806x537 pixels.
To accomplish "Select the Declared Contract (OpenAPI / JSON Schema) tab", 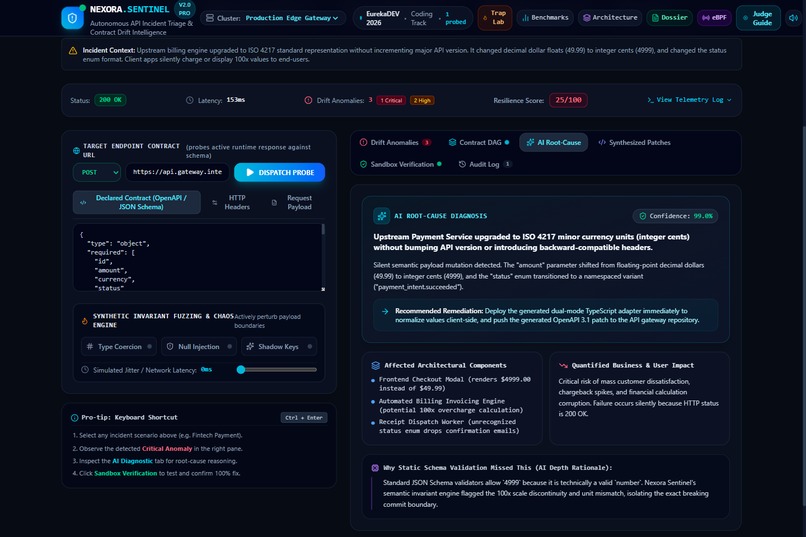I will coord(137,202).
